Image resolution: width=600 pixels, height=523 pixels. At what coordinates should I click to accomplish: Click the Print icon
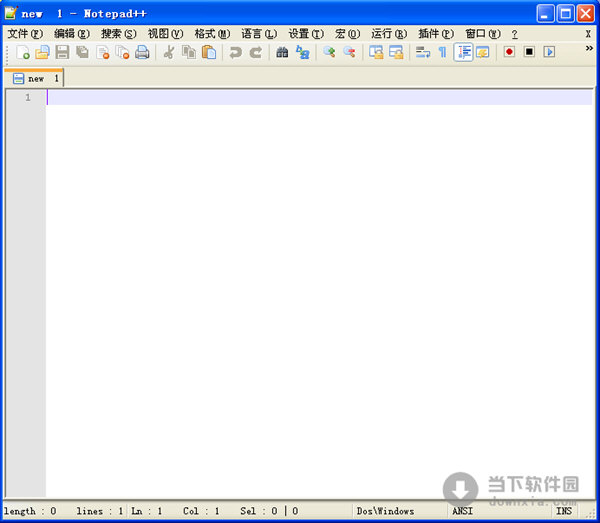142,52
